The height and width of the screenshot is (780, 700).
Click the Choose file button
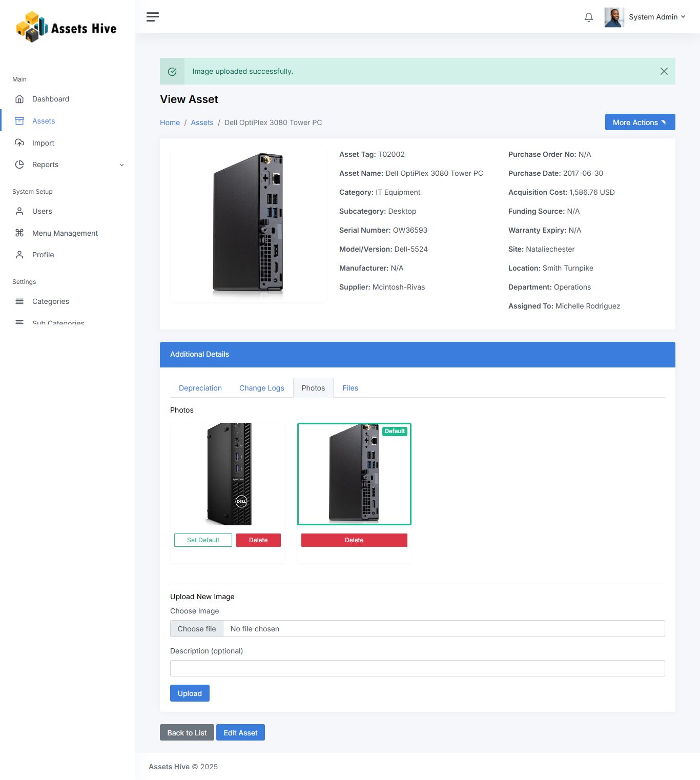tap(197, 629)
